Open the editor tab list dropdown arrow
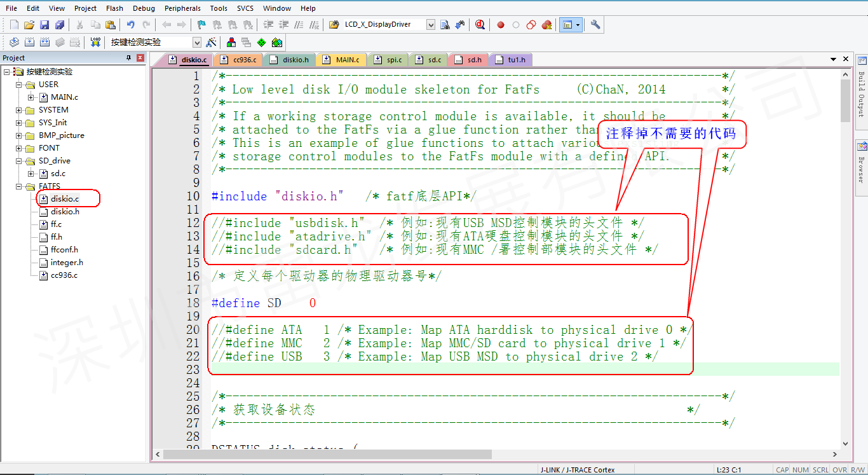868x475 pixels. coord(834,59)
